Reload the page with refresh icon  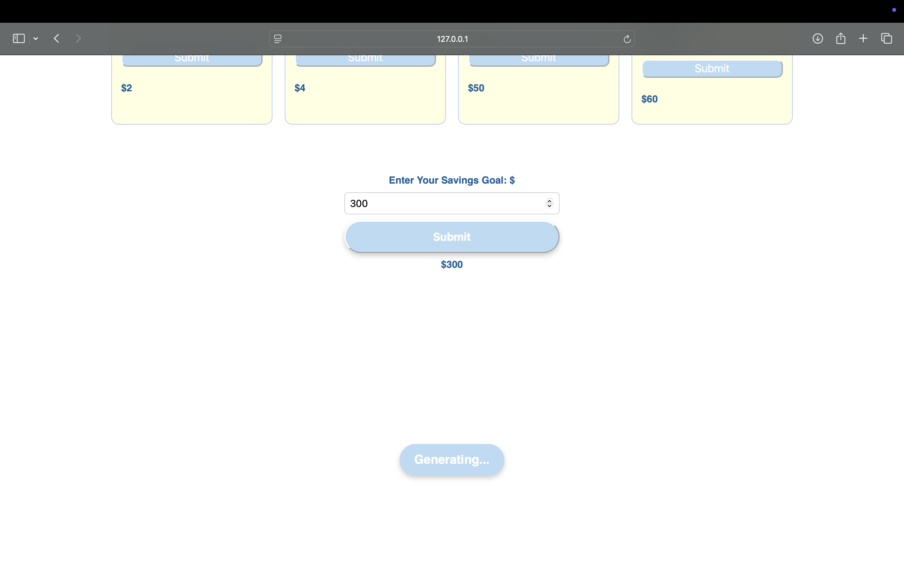tap(627, 39)
